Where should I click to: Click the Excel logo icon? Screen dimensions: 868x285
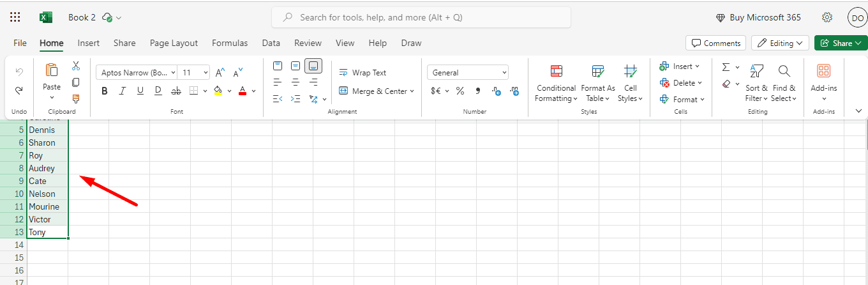coord(46,17)
